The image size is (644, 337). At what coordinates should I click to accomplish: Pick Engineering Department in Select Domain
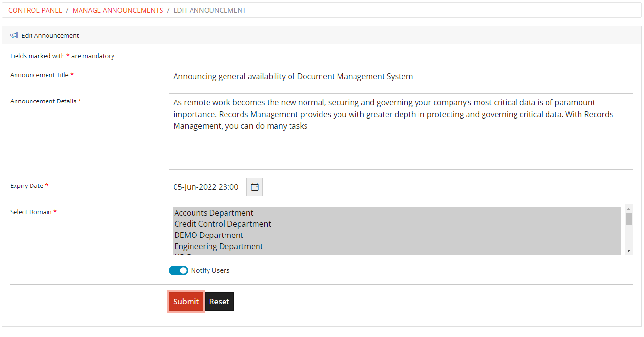click(219, 247)
